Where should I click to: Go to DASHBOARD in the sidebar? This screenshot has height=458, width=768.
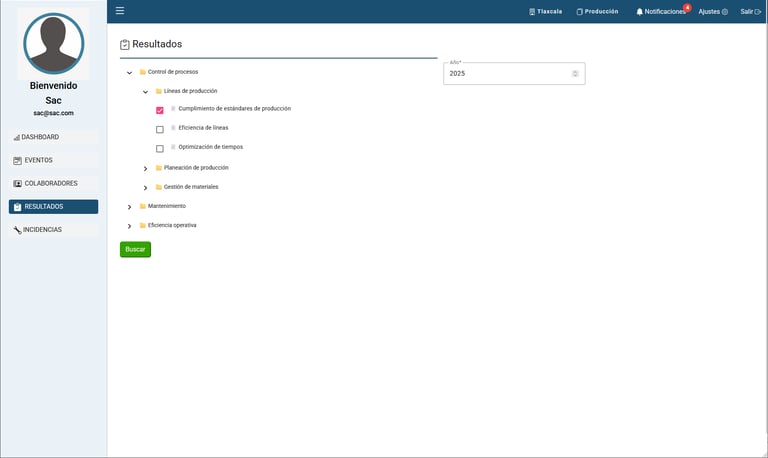[x=53, y=137]
